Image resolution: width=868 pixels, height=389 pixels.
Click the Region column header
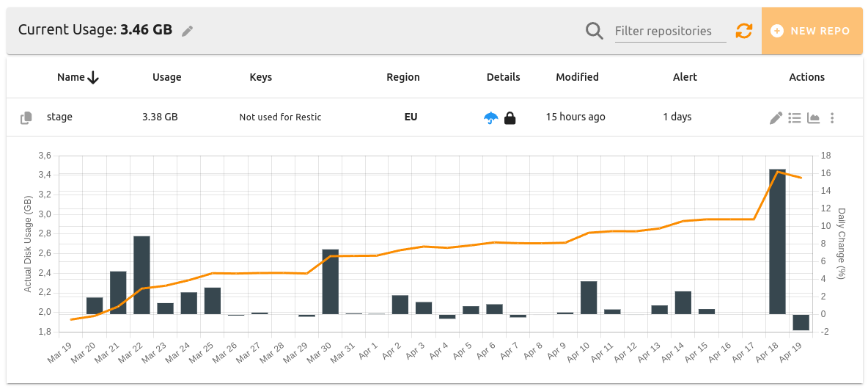(x=403, y=78)
